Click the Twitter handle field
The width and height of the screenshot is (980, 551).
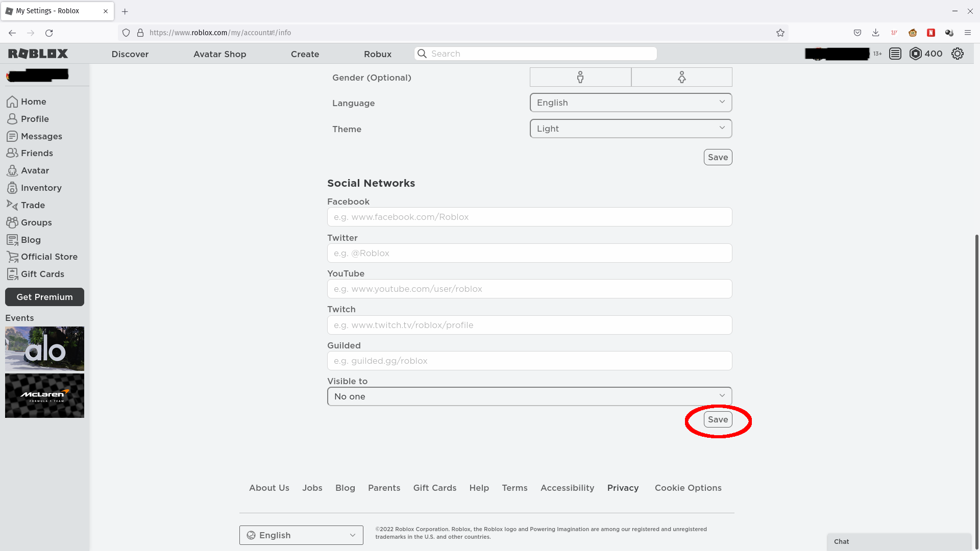(530, 253)
